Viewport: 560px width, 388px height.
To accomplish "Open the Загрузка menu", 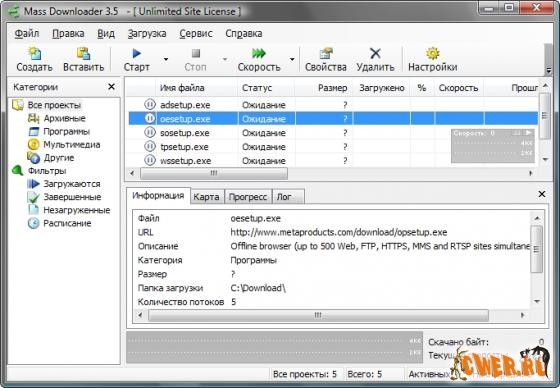I will [147, 34].
